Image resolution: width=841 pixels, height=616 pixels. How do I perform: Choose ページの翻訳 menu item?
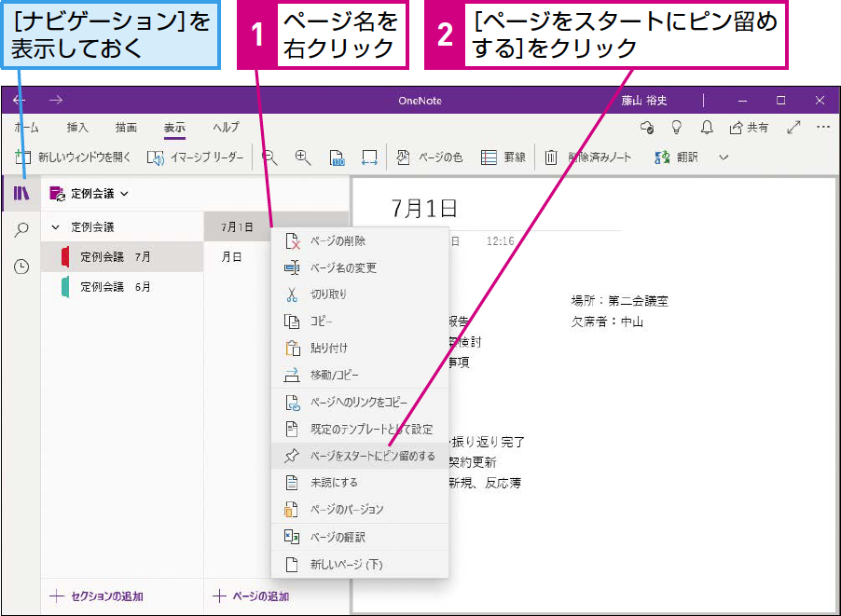pos(360,537)
